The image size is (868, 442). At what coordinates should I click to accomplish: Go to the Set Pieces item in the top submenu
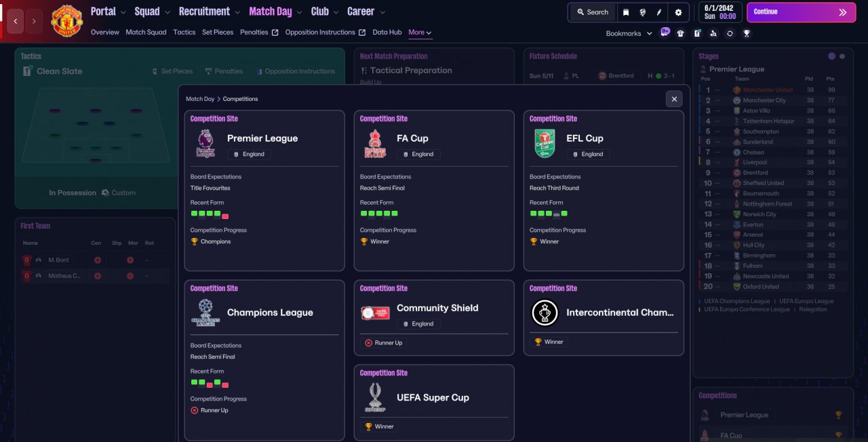(x=218, y=33)
